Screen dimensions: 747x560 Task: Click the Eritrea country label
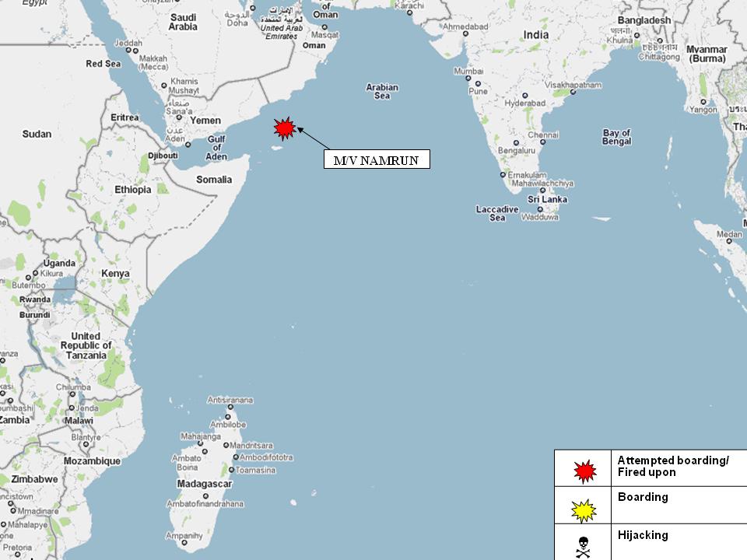pos(124,117)
